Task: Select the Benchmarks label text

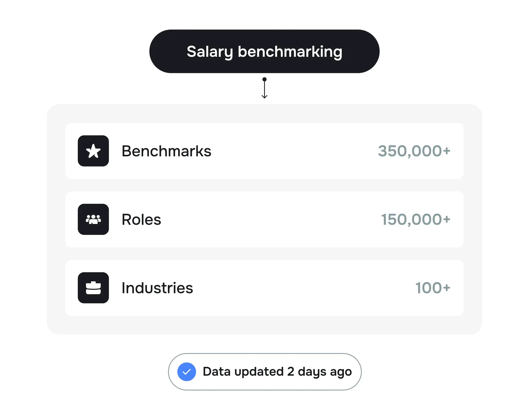Action: coord(166,151)
